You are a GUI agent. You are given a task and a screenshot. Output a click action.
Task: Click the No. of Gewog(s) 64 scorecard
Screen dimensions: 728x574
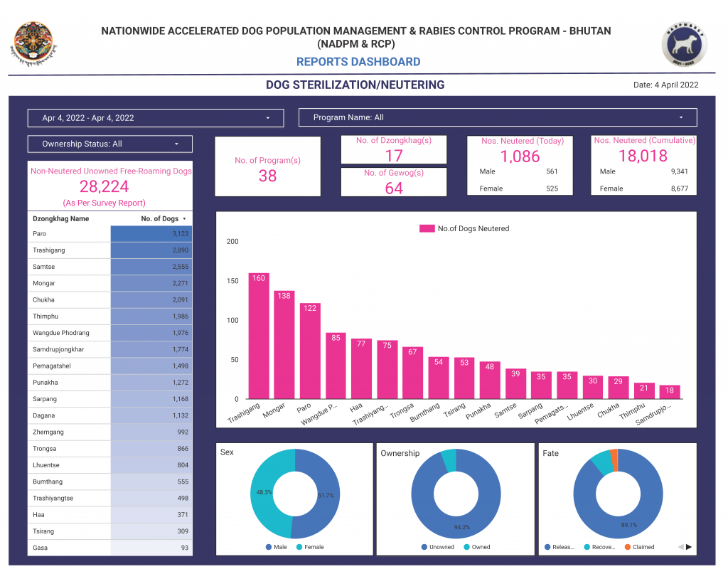[394, 182]
